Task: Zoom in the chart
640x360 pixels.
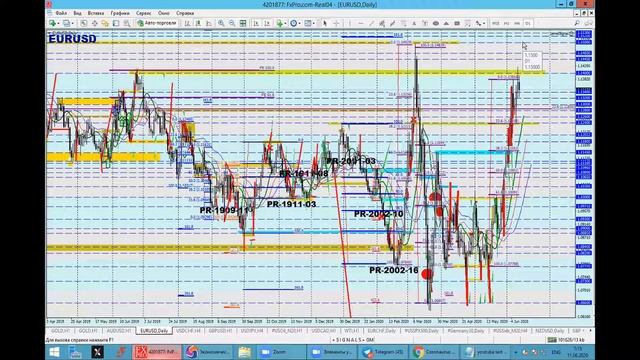Action: [x=221, y=23]
